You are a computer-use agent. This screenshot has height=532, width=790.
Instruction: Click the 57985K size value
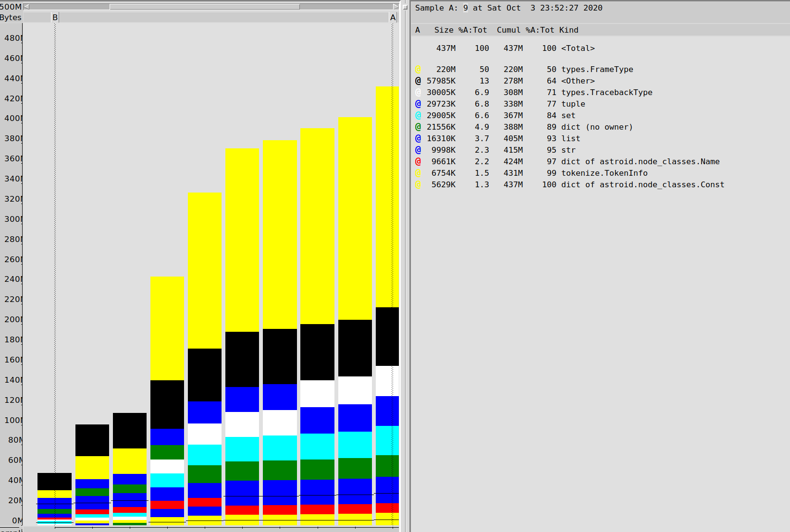pos(441,81)
